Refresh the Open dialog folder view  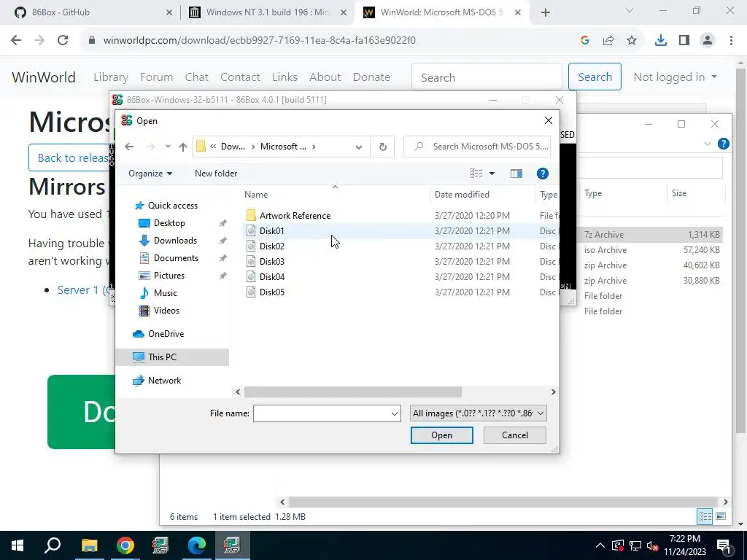382,147
